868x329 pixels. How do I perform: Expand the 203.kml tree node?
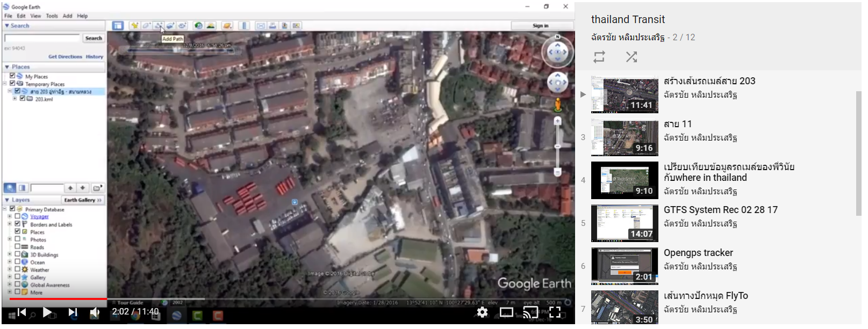click(15, 98)
